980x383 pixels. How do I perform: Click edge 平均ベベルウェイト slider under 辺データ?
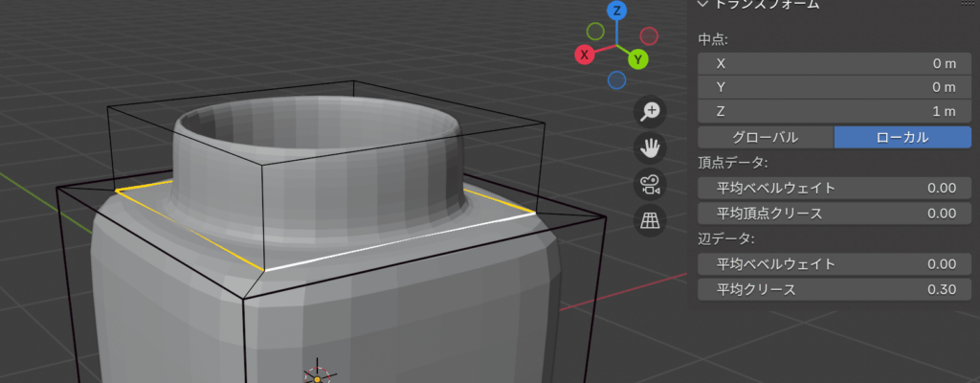tap(834, 263)
